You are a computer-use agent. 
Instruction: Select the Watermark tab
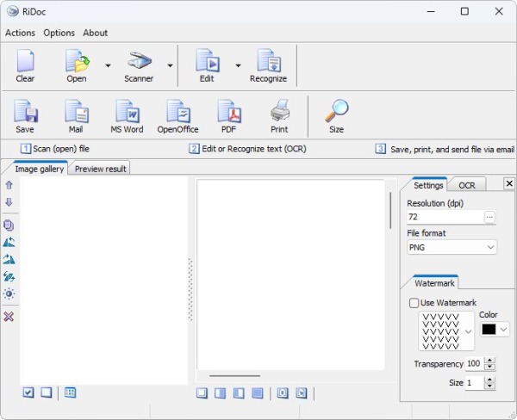(x=434, y=283)
